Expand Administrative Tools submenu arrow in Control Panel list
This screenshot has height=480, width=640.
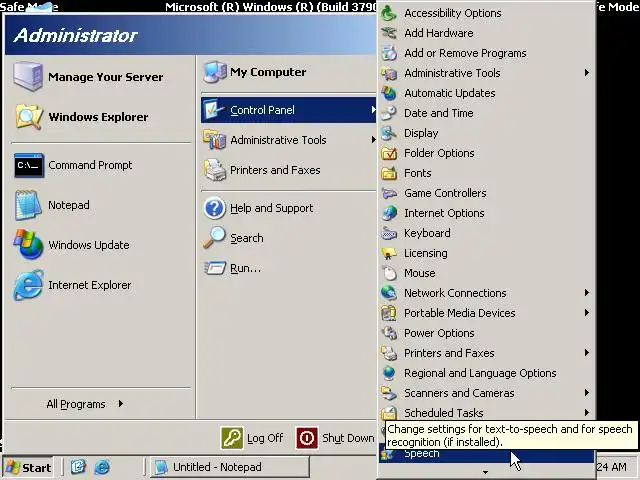587,73
